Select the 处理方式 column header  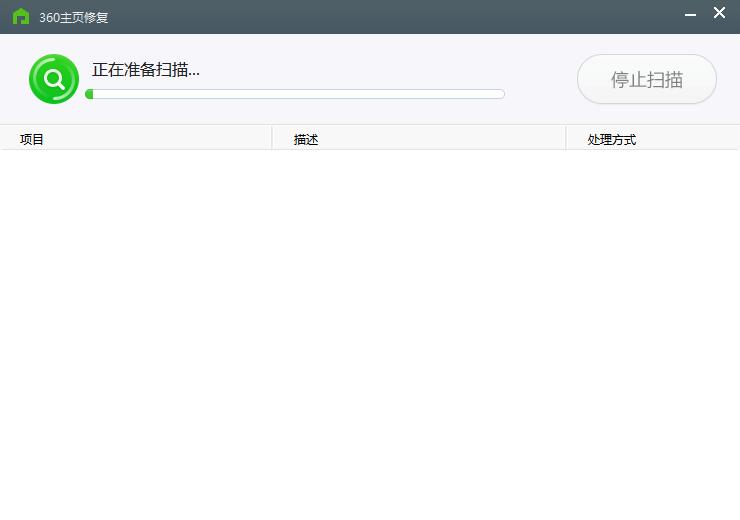coord(653,139)
